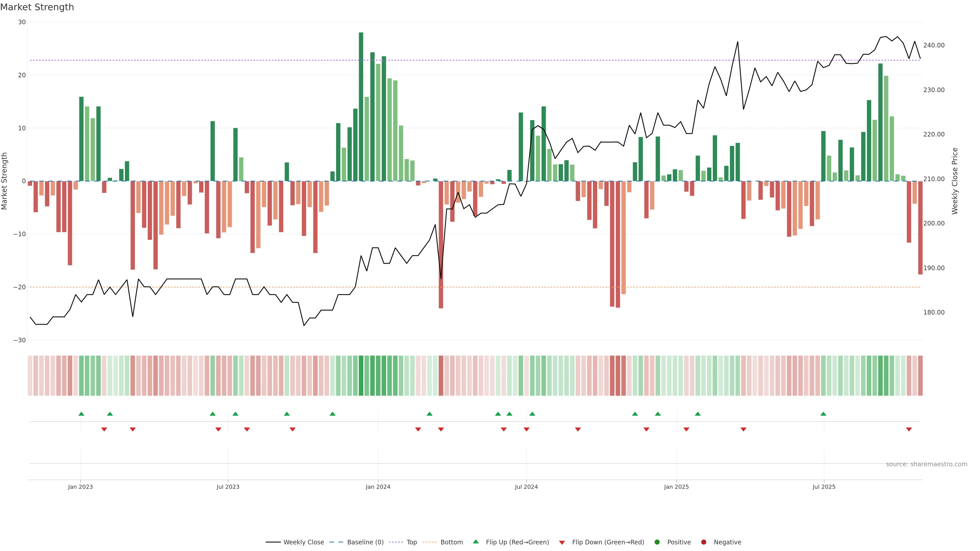Click darkest green heat strip cell
Viewport: 980px width, 551px height.
tap(361, 376)
